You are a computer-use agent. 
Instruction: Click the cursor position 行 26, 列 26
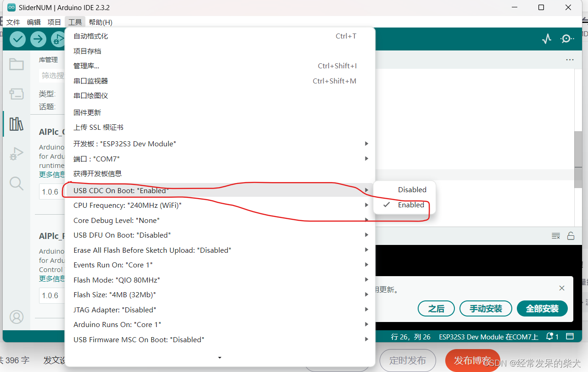pos(411,337)
